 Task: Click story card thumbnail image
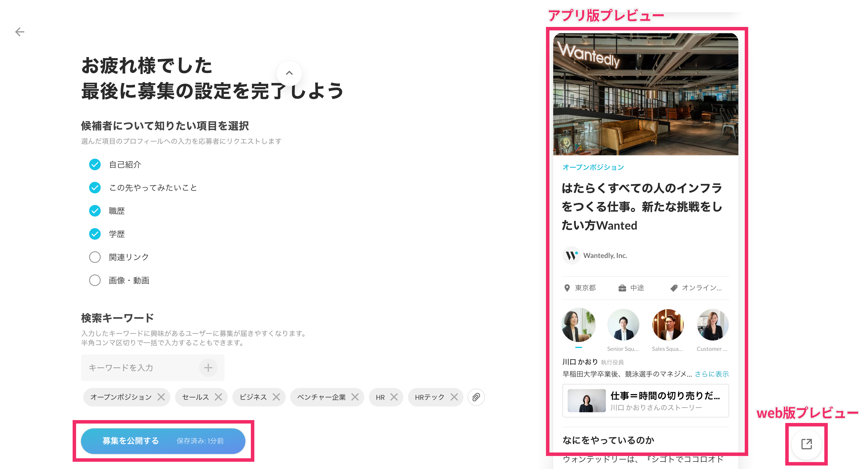pyautogui.click(x=586, y=401)
